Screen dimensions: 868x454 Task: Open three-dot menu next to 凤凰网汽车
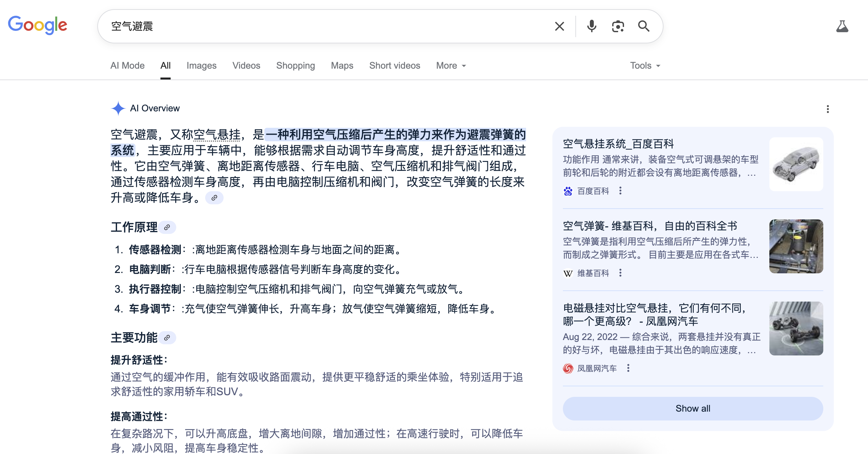(628, 368)
